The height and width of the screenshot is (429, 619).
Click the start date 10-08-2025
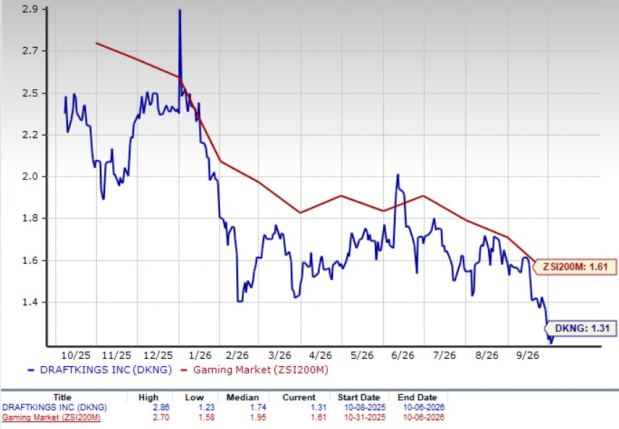[x=365, y=407]
